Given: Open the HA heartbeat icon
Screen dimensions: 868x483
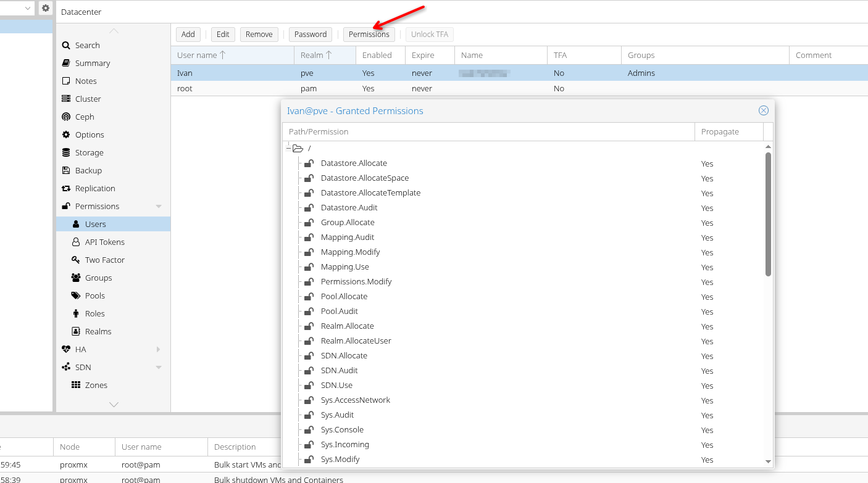Looking at the screenshot, I should [66, 349].
